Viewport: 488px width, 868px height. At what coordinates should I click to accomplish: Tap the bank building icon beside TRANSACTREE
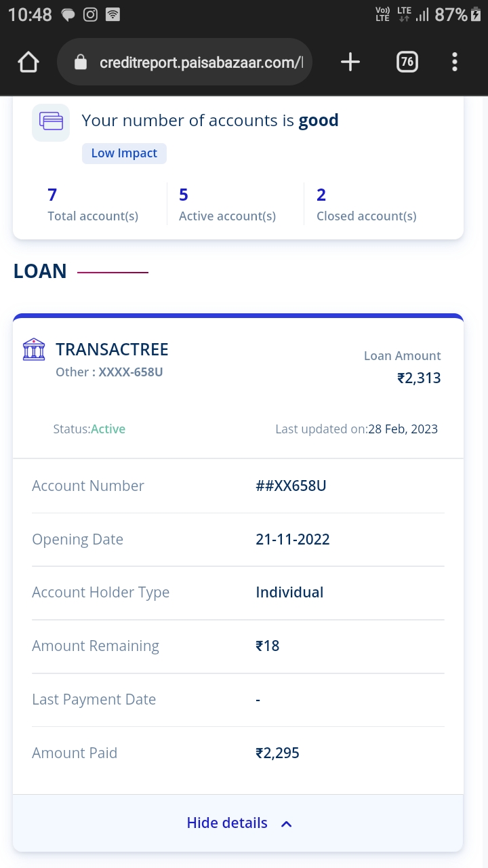[34, 349]
